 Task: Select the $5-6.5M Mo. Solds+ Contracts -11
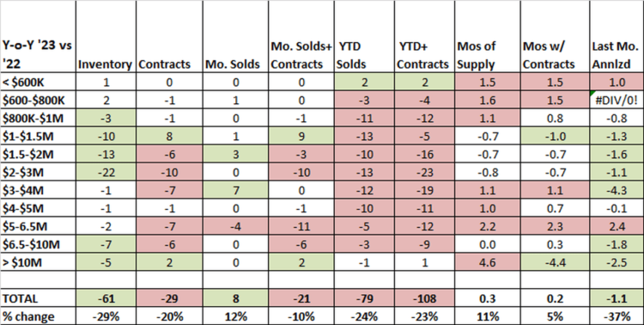[301, 227]
